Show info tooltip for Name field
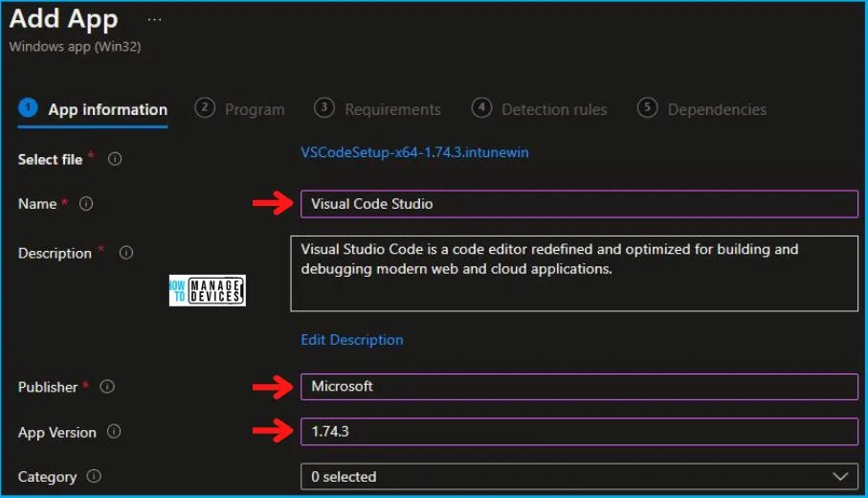 pyautogui.click(x=86, y=203)
